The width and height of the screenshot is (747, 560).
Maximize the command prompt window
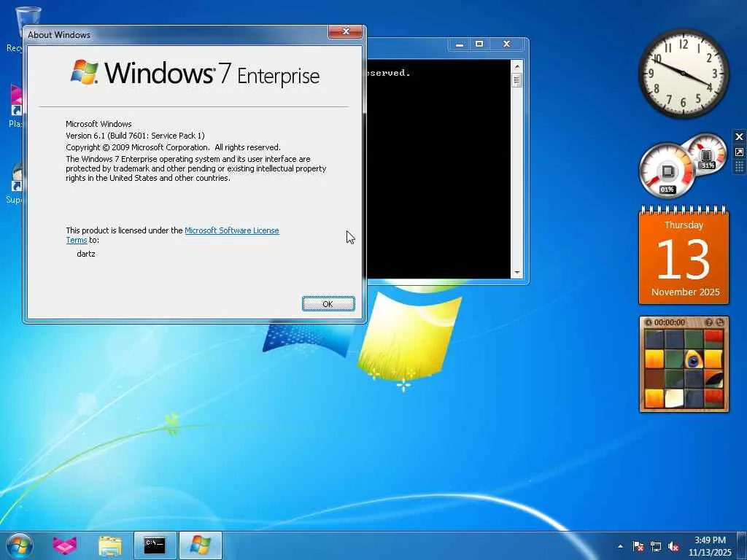click(x=479, y=44)
